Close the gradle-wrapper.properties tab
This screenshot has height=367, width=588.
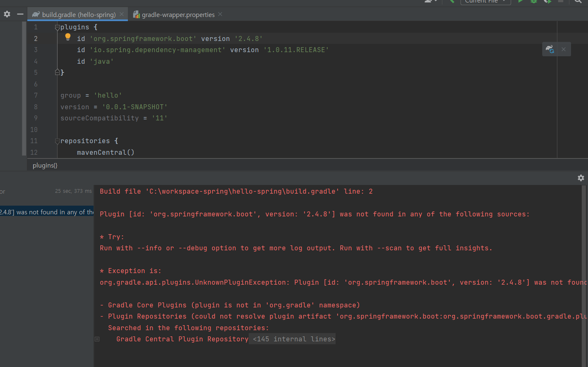pos(220,14)
